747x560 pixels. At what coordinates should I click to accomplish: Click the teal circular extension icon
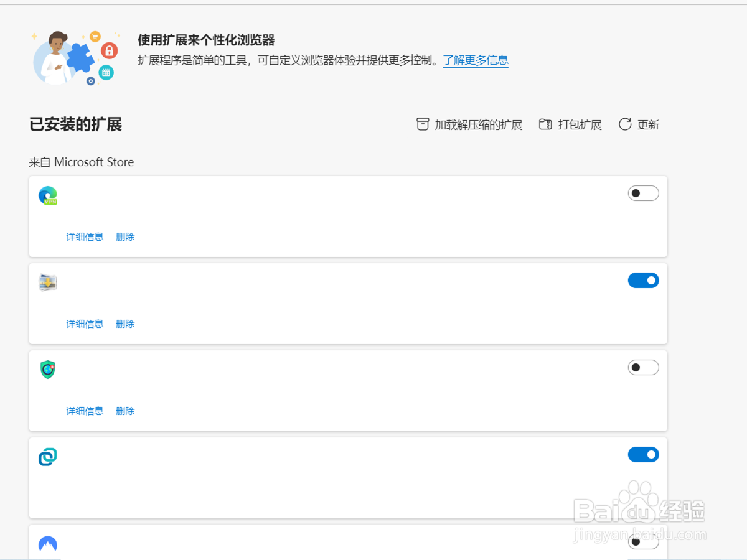pyautogui.click(x=48, y=456)
